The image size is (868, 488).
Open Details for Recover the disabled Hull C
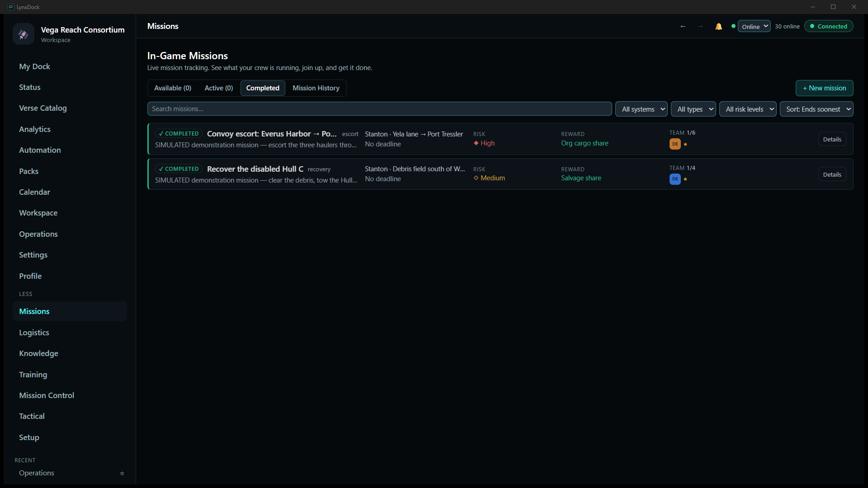click(832, 174)
